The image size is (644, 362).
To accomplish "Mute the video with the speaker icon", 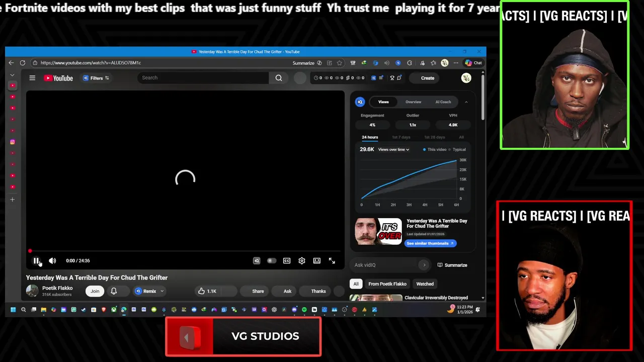I will tap(52, 260).
